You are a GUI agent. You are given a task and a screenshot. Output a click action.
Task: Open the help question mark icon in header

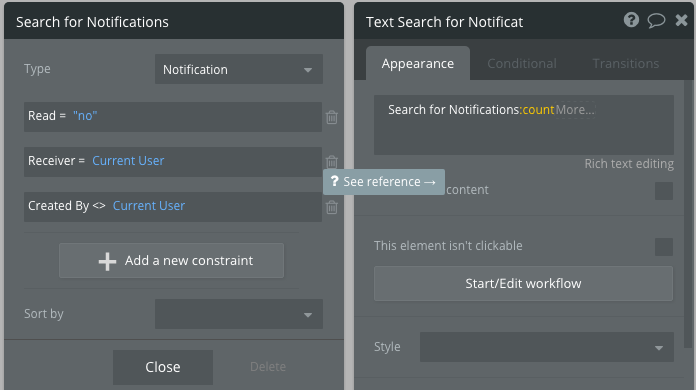(631, 20)
